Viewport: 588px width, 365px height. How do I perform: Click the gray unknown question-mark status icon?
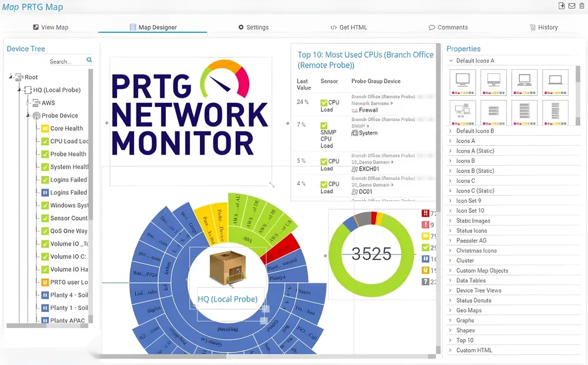coord(425,282)
